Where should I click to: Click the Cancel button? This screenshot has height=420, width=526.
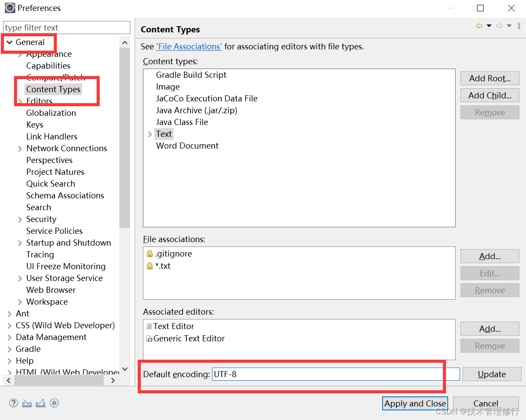point(486,403)
